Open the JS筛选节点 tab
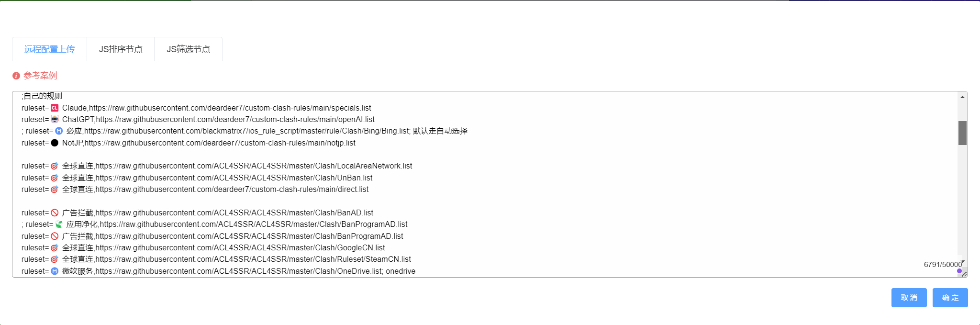Image resolution: width=980 pixels, height=325 pixels. (x=189, y=49)
